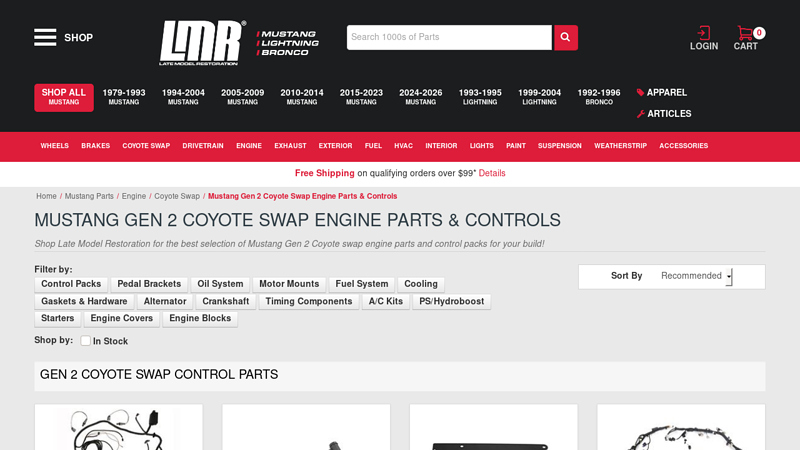Filter by Engine Covers
Image resolution: width=800 pixels, height=450 pixels.
click(x=121, y=318)
